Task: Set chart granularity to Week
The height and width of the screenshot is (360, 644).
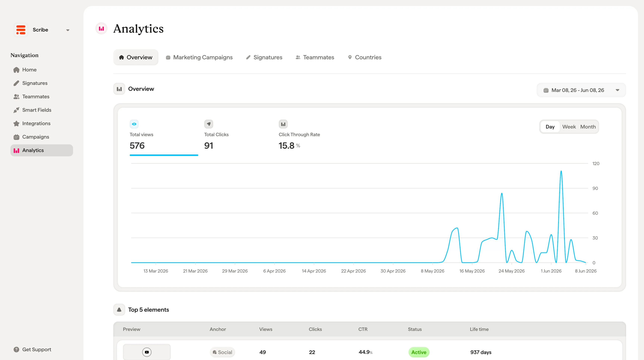Action: click(569, 127)
